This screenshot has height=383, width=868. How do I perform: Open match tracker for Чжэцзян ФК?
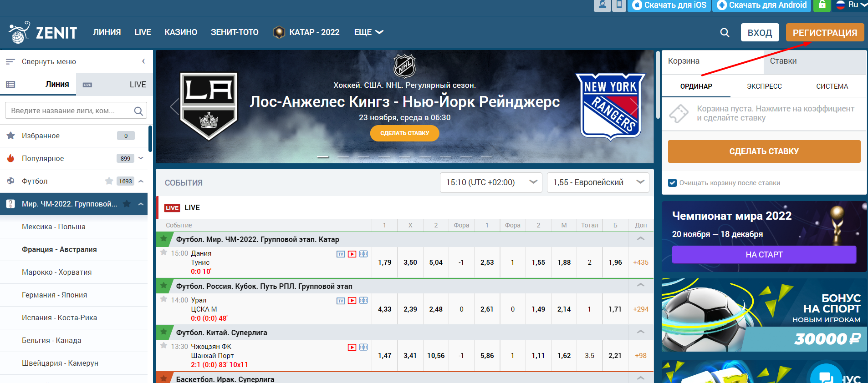(363, 347)
